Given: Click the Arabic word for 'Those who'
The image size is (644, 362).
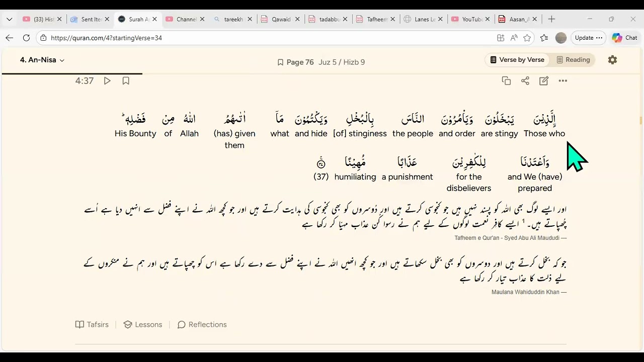Looking at the screenshot, I should [544, 119].
